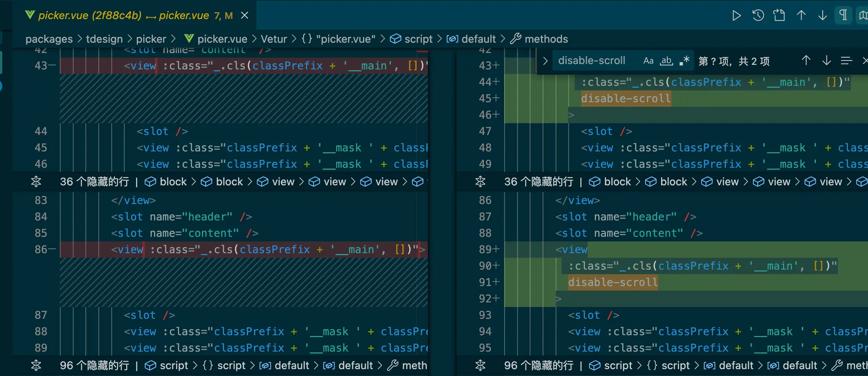Toggle match whole word (ab) option
The image size is (868, 376).
666,61
